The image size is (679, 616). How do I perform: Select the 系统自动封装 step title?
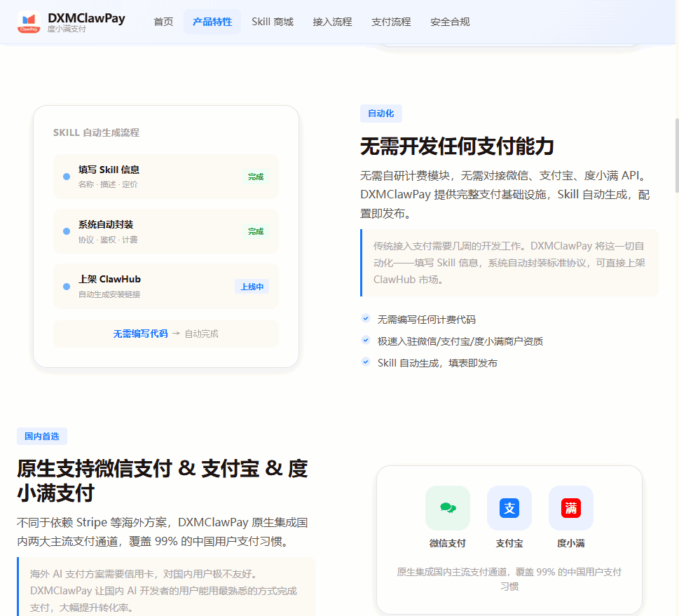[x=106, y=224]
